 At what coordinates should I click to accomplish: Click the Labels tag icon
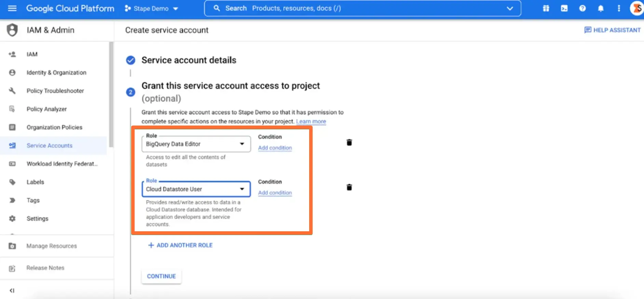click(x=12, y=182)
